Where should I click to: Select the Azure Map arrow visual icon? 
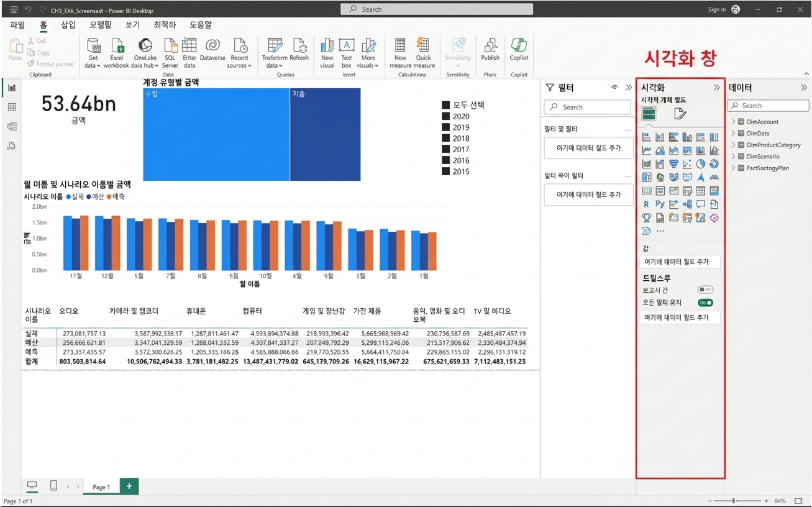[701, 177]
